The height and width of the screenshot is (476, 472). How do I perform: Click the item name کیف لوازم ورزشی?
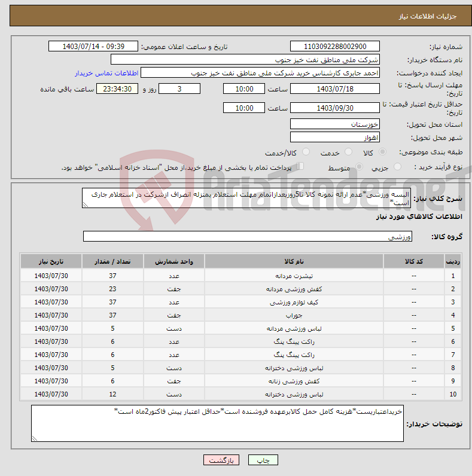(294, 303)
